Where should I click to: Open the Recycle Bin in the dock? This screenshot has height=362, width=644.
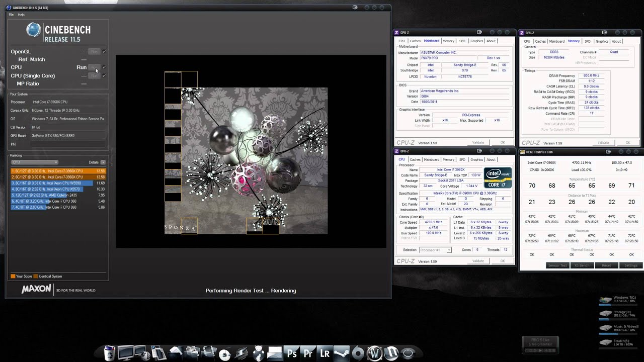(x=109, y=353)
